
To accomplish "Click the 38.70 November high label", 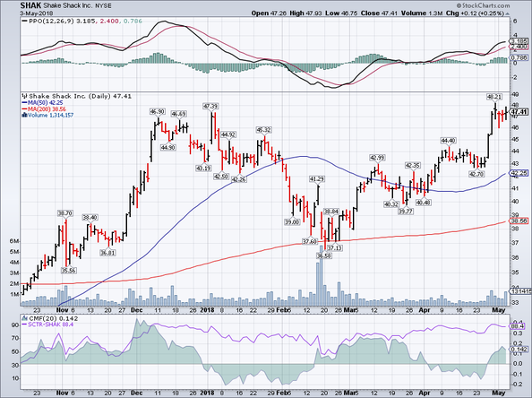I will click(64, 213).
